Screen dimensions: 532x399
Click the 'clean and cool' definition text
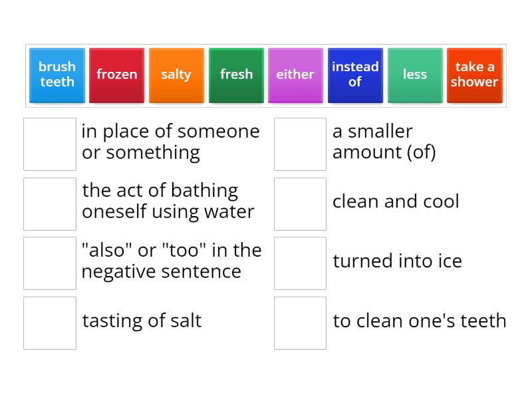[x=396, y=201]
